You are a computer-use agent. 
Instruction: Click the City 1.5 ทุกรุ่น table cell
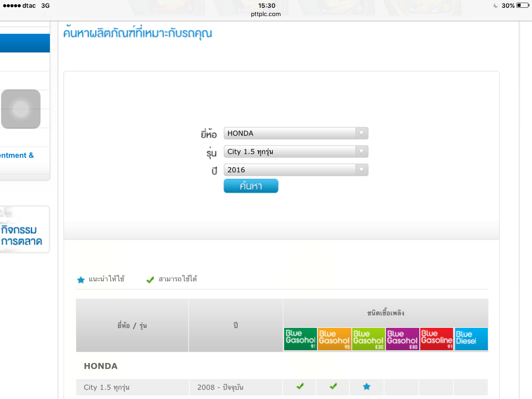point(132,387)
